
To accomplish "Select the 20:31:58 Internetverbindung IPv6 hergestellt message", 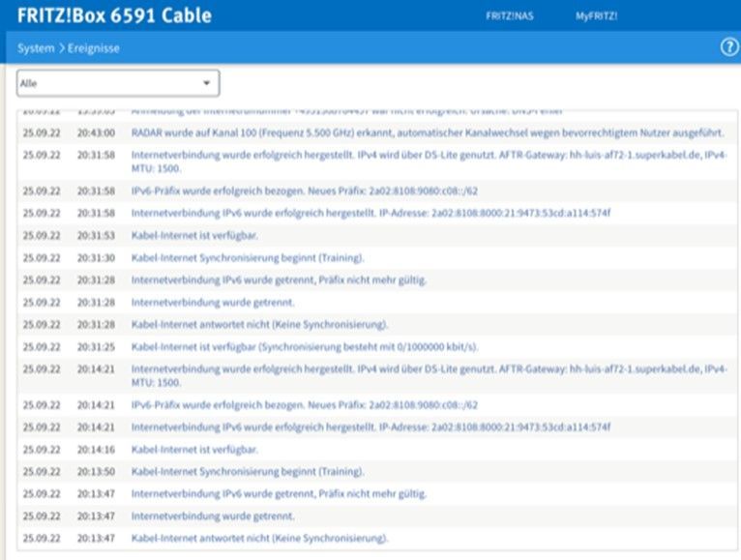I will point(370,213).
